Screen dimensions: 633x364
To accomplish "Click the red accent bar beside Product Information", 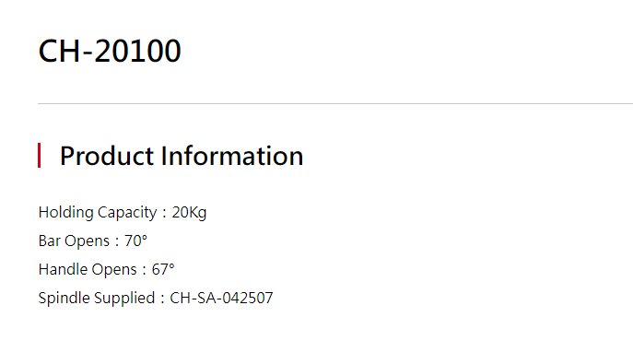I will pyautogui.click(x=39, y=155).
